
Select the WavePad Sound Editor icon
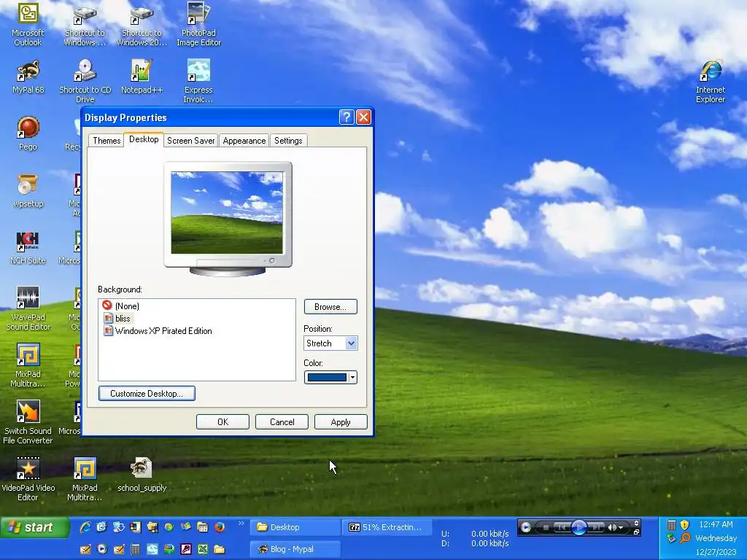click(x=28, y=308)
